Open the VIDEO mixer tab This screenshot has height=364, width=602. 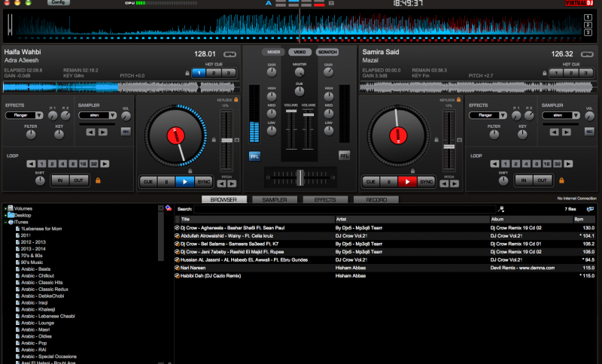[299, 52]
